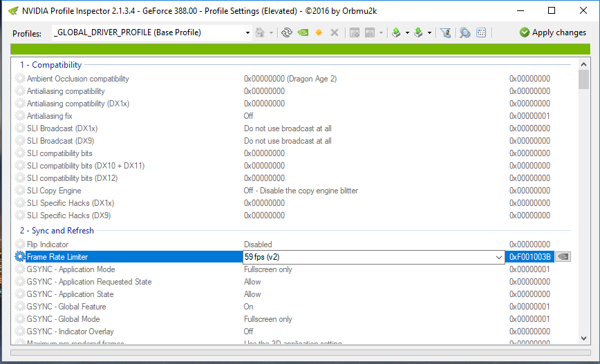Click the vertical scrollbar thumb

point(583,79)
